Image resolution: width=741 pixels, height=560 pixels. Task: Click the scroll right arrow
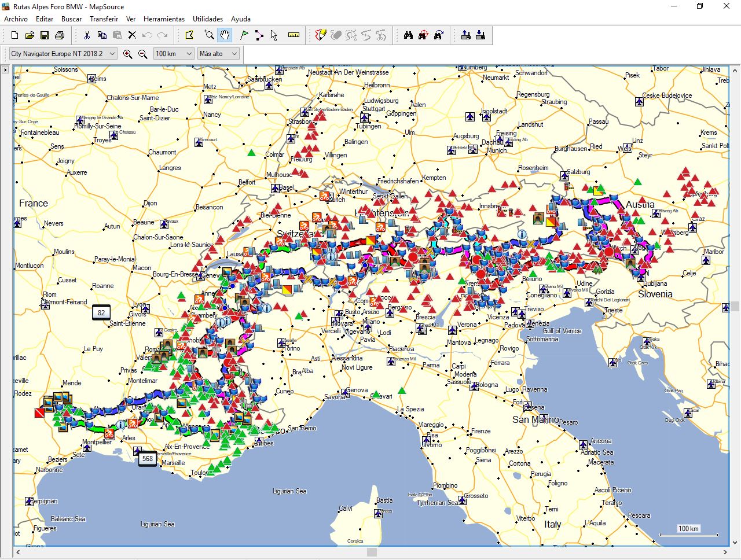(726, 552)
